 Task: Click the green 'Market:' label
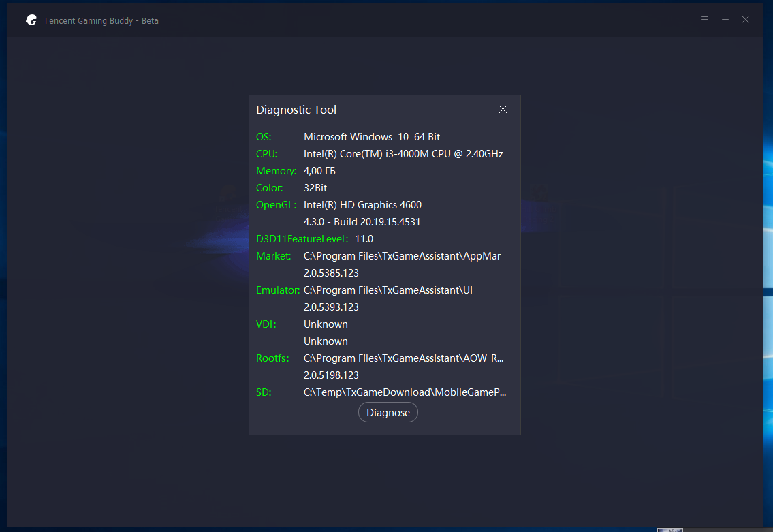(274, 256)
